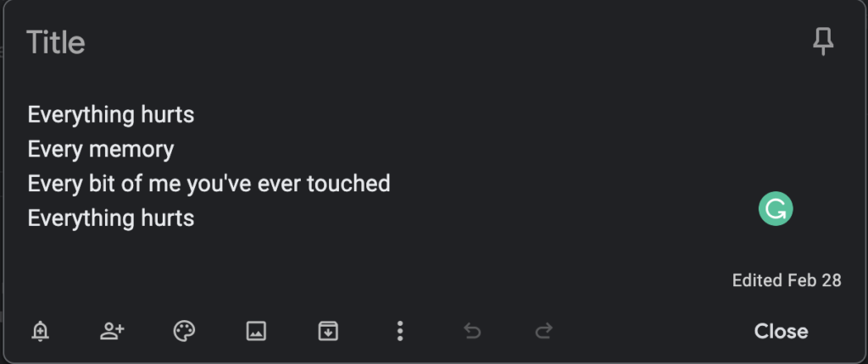Place cursor in last 'Everything hurts' line
Viewport: 868px width, 364px height.
coord(111,218)
